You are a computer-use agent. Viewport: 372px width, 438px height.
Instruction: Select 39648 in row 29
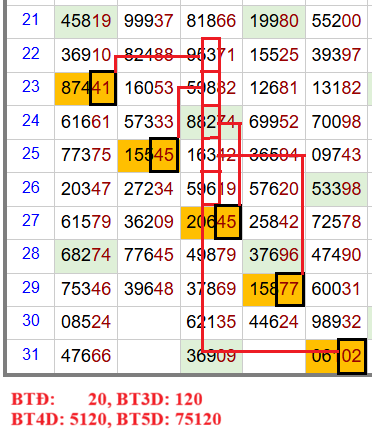tap(149, 289)
